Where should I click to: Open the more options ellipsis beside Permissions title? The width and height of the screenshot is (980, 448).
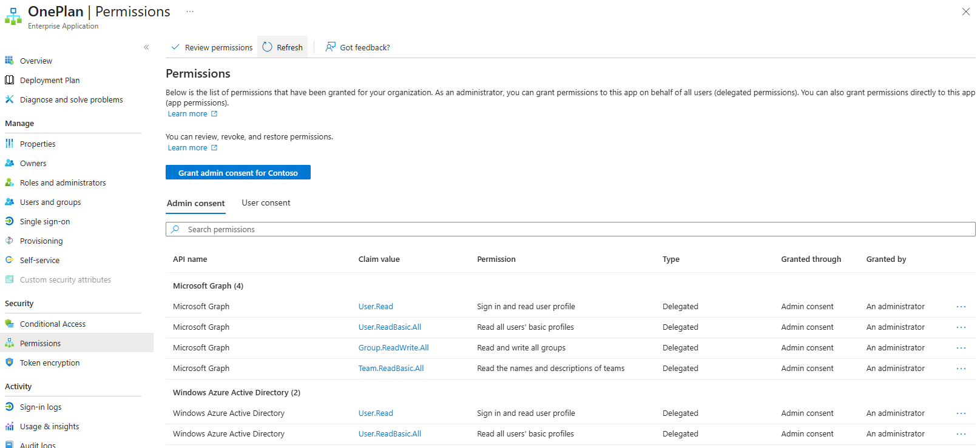tap(190, 12)
